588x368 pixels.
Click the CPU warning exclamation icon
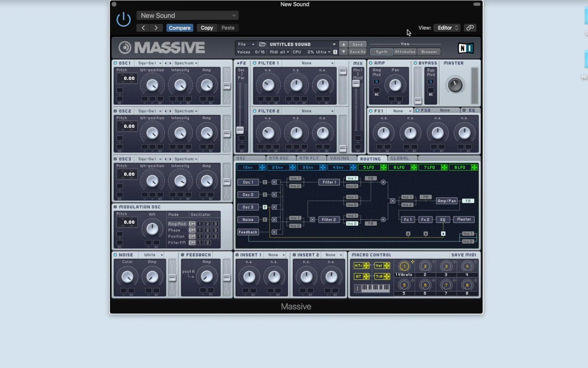335,52
